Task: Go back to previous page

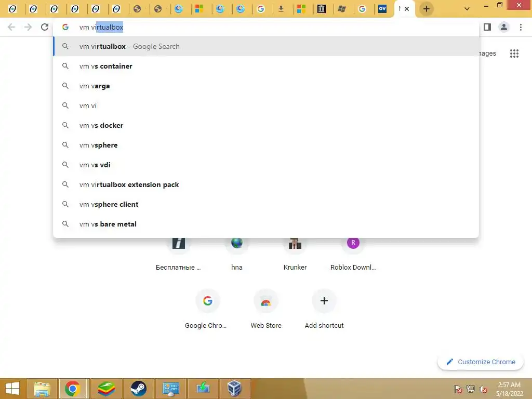Action: tap(11, 27)
